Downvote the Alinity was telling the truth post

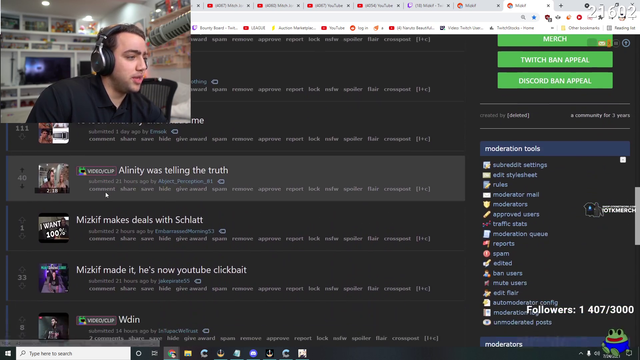click(x=22, y=186)
